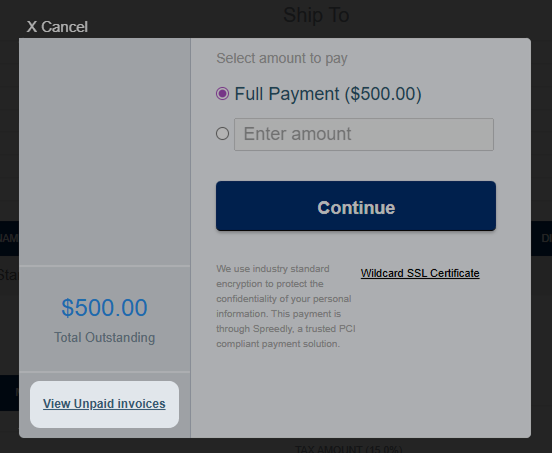Select the custom amount radio button
The image size is (552, 453).
point(222,134)
